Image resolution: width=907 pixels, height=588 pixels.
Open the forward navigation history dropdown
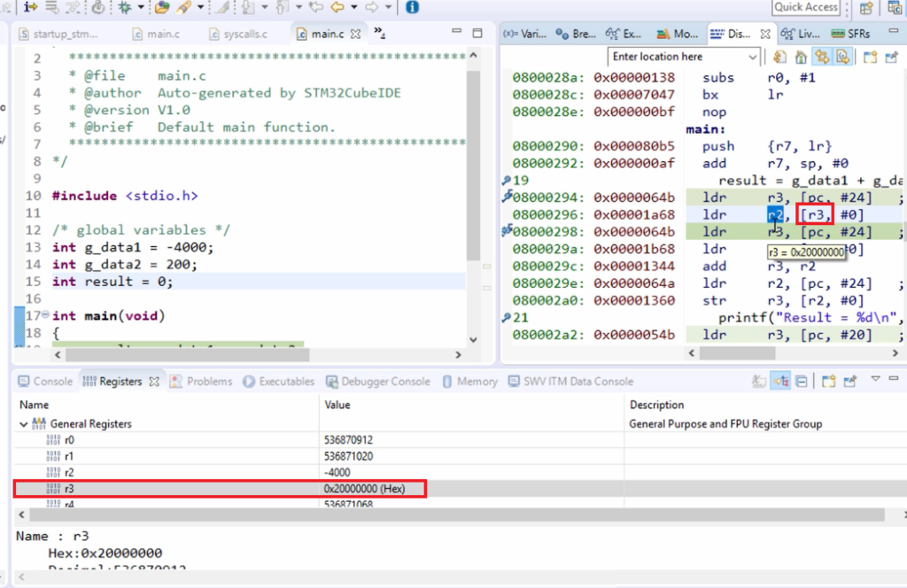pos(388,7)
